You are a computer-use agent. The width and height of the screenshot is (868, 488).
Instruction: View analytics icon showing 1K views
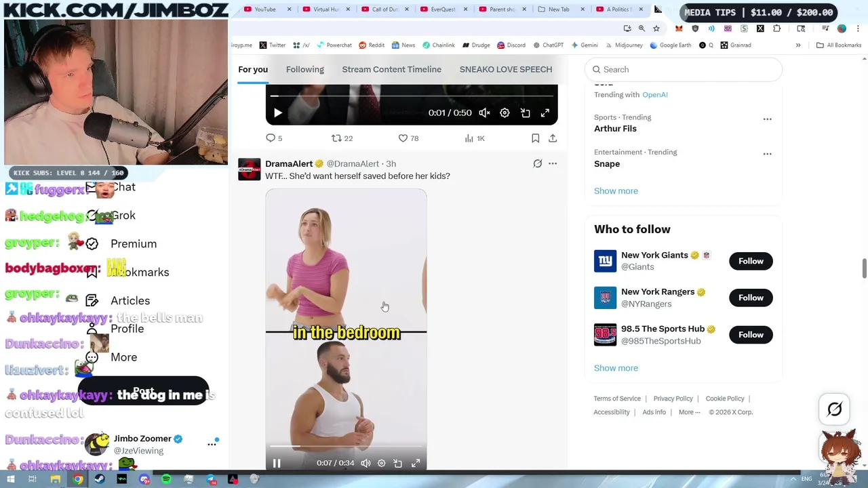tap(475, 138)
